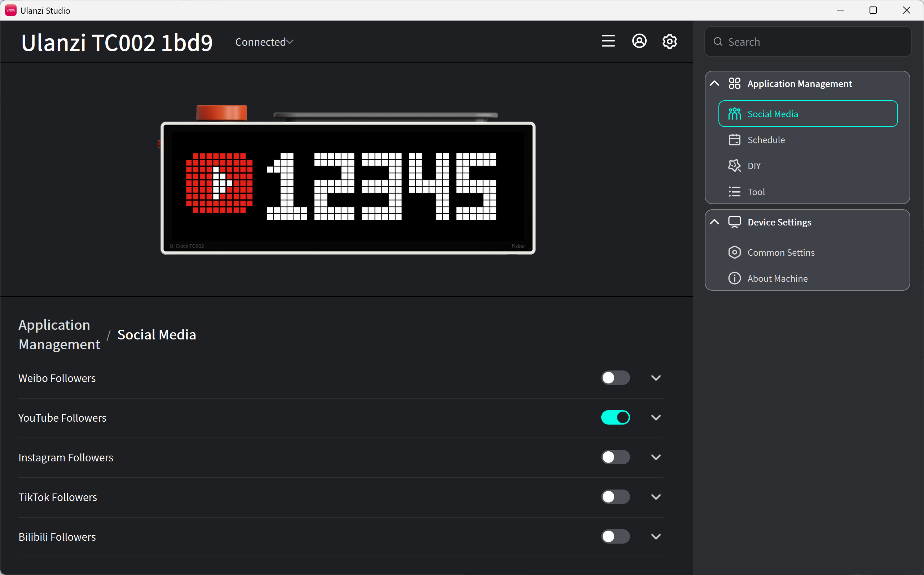Click into the Search field
This screenshot has height=575, width=924.
pyautogui.click(x=808, y=41)
